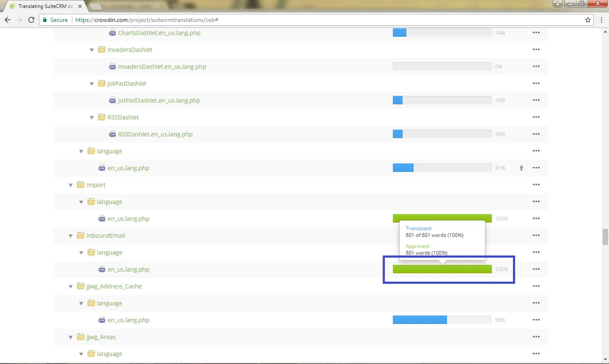Open options menu for Import folder row
Screen dimensions: 609x364
coord(536,185)
